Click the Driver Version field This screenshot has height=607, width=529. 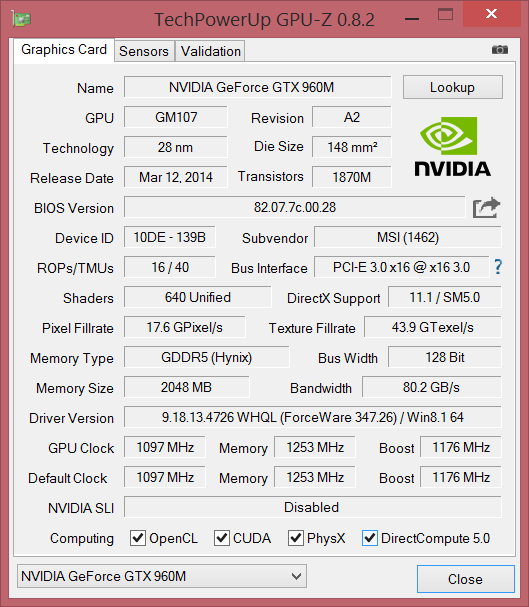point(313,417)
